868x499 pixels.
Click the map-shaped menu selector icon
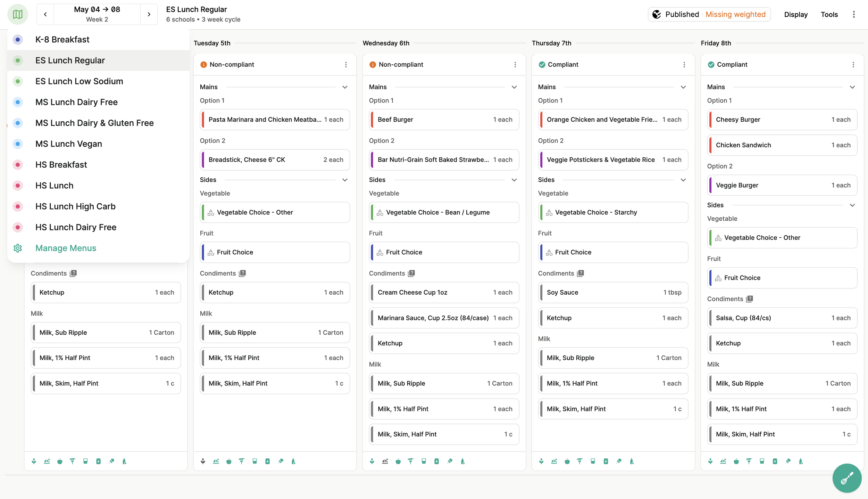(17, 14)
